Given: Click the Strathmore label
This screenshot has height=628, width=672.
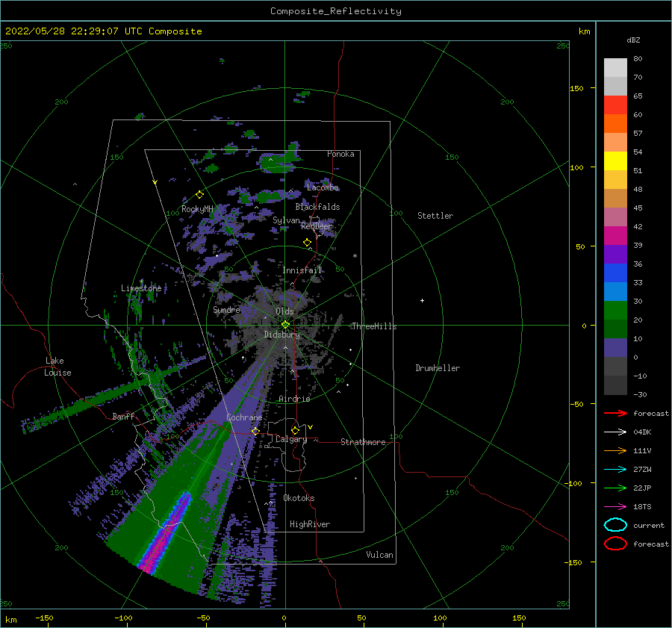Looking at the screenshot, I should tap(363, 442).
